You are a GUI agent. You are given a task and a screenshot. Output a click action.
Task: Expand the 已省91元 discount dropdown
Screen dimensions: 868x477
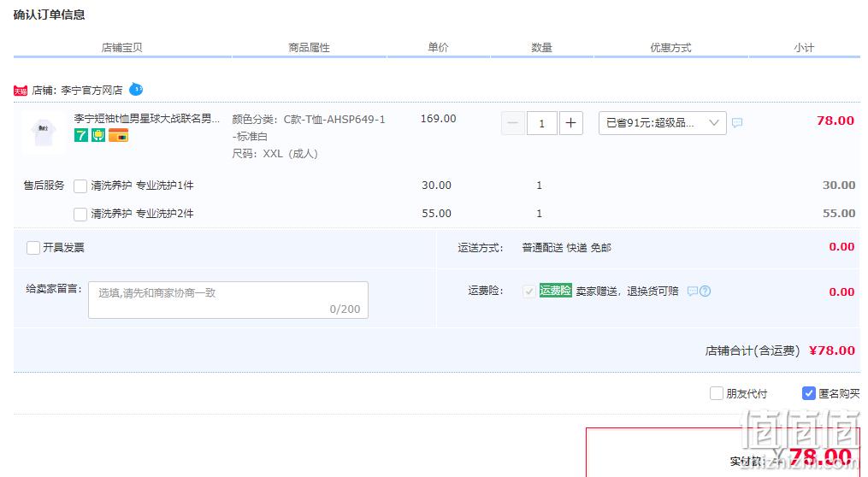click(662, 123)
